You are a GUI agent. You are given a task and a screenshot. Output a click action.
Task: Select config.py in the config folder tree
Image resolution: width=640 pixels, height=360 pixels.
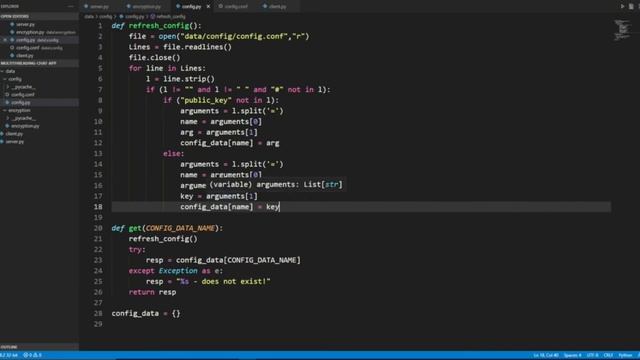[39, 102]
